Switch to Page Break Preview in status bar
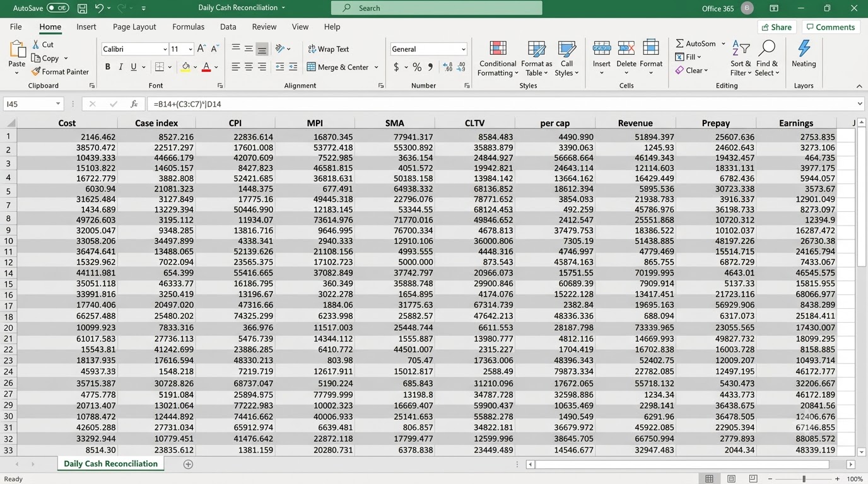 (753, 479)
